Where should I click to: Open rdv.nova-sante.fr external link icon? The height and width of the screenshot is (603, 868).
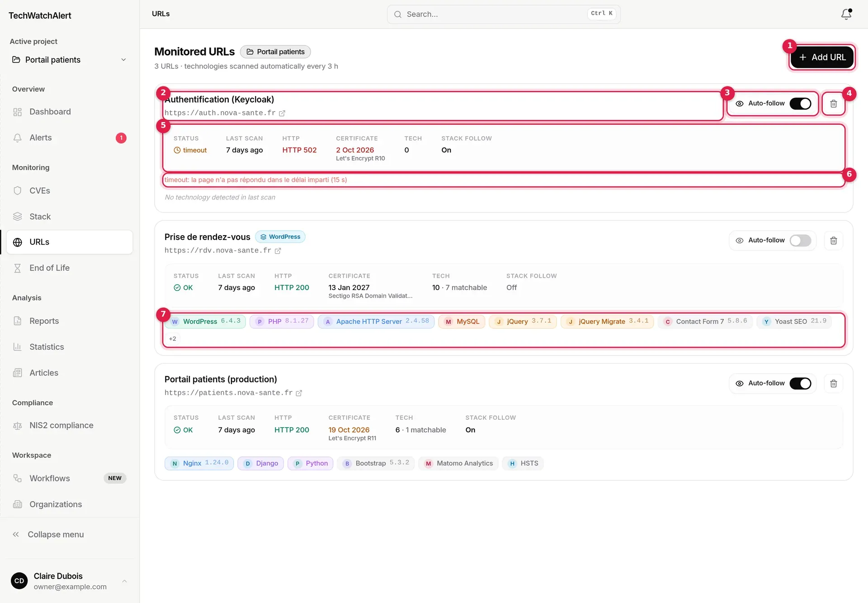coord(278,251)
